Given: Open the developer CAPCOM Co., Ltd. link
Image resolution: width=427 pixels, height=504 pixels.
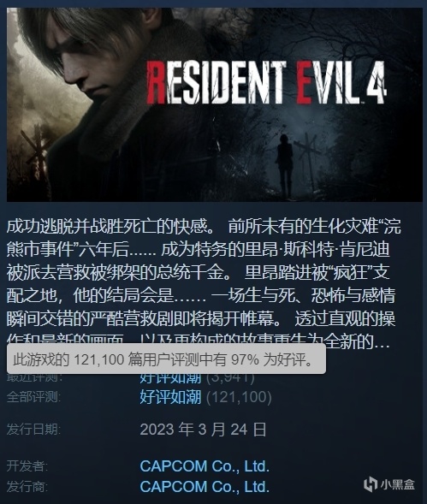Looking at the screenshot, I should [x=205, y=466].
